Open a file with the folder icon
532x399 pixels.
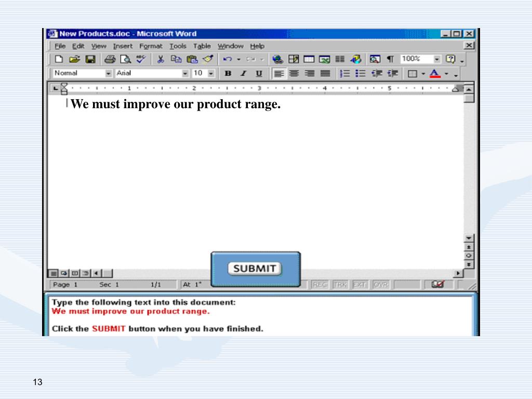75,59
